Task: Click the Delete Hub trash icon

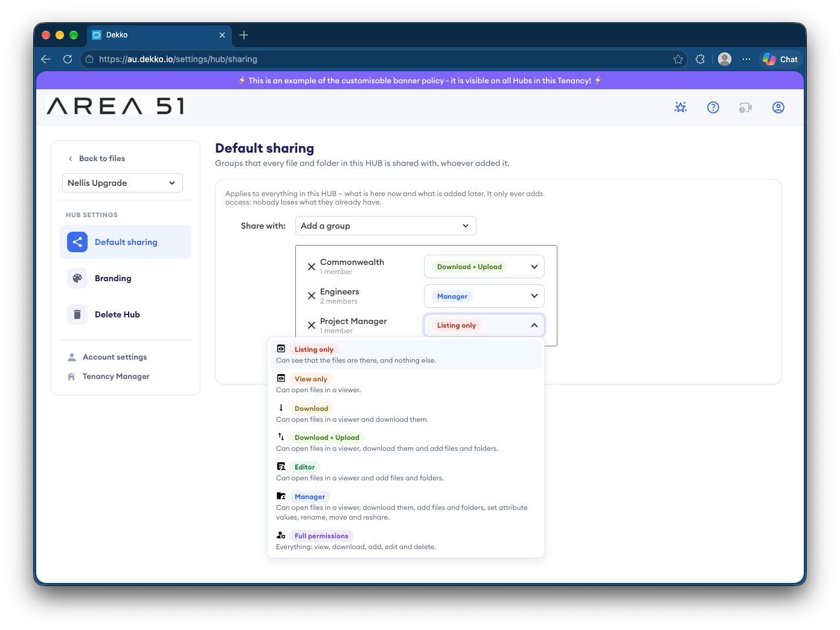Action: pos(77,314)
